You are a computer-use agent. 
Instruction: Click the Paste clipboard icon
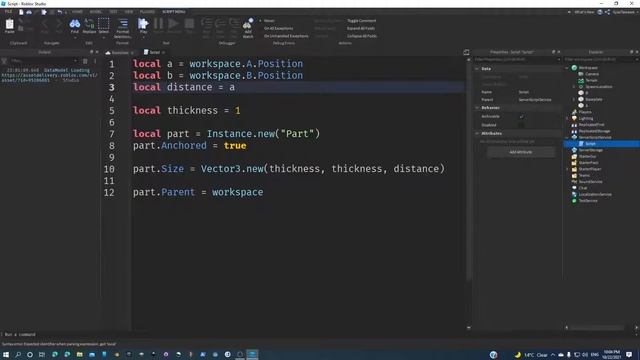9,25
